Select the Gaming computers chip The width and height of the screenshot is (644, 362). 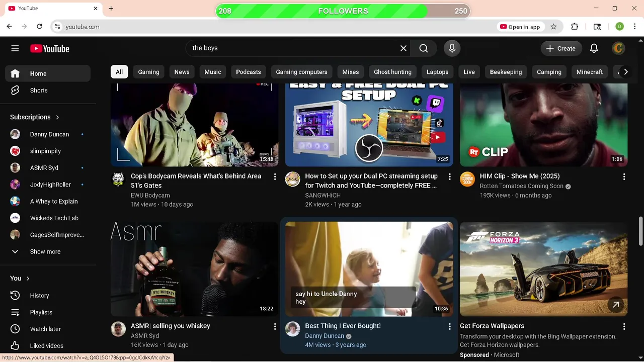(x=302, y=72)
